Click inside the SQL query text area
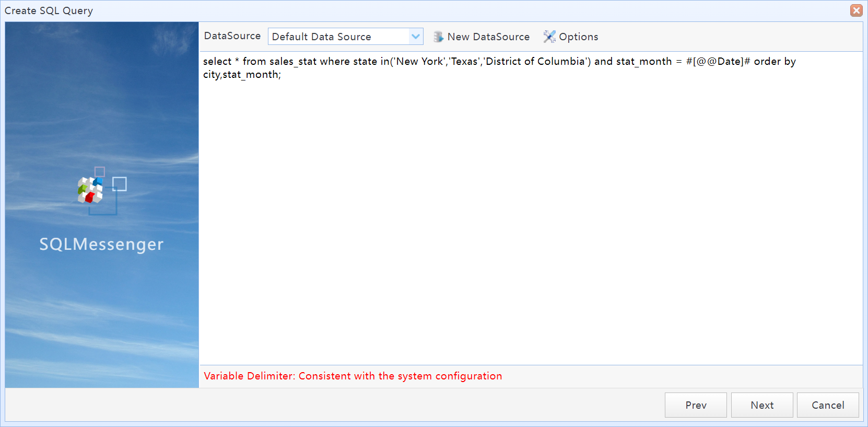The width and height of the screenshot is (868, 427). [x=531, y=208]
